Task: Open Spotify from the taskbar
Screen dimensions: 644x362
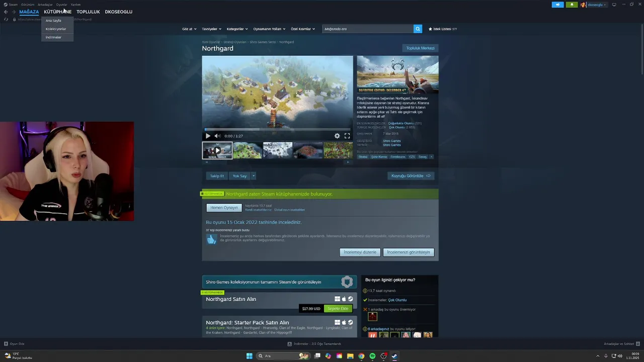Action: click(x=372, y=356)
